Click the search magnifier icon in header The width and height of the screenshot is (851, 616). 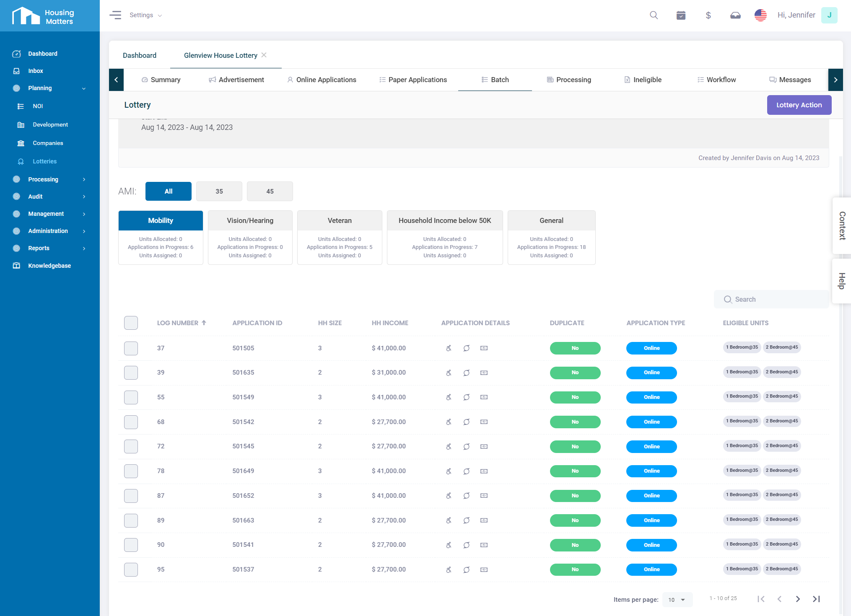pos(654,16)
